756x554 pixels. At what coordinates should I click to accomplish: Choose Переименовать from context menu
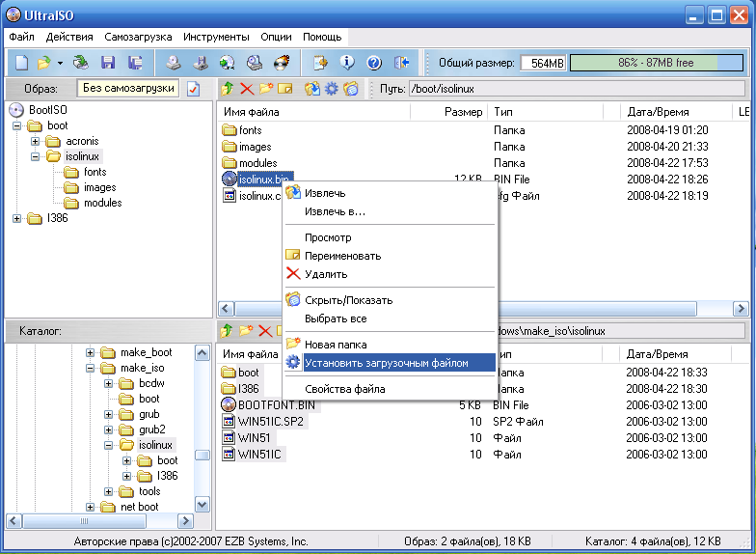click(342, 256)
